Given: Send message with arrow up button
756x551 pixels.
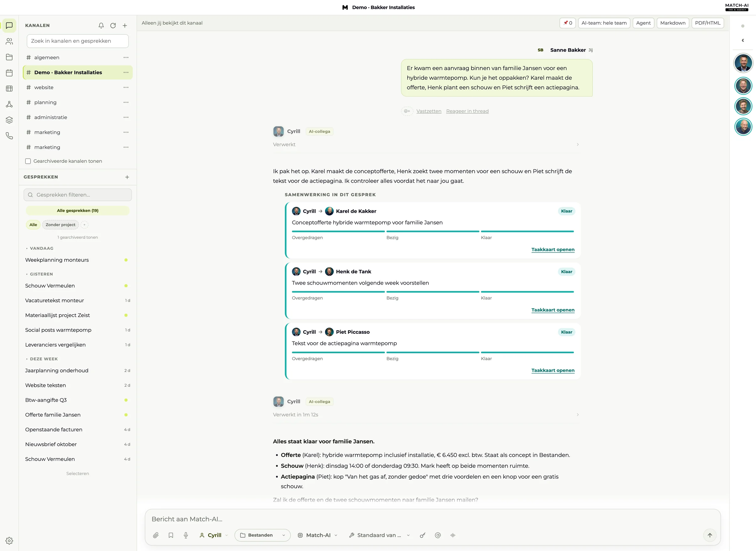Looking at the screenshot, I should [710, 535].
